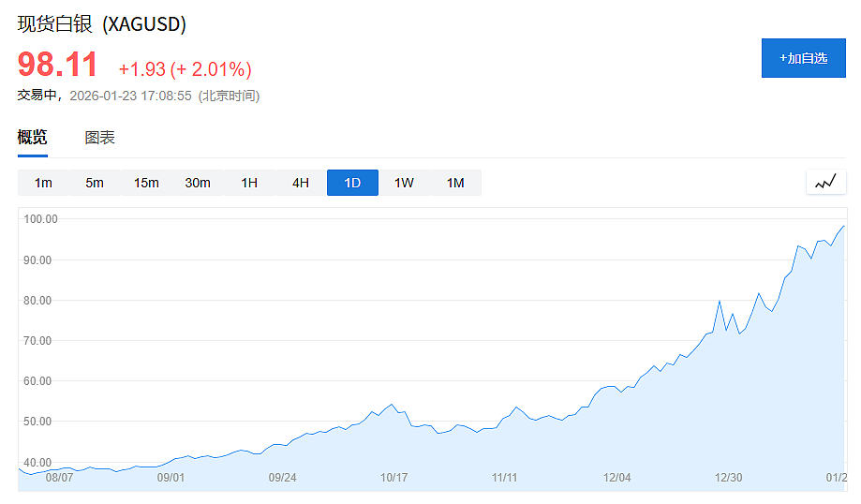The image size is (861, 504).
Task: Open the 概览 tab
Action: click(33, 137)
